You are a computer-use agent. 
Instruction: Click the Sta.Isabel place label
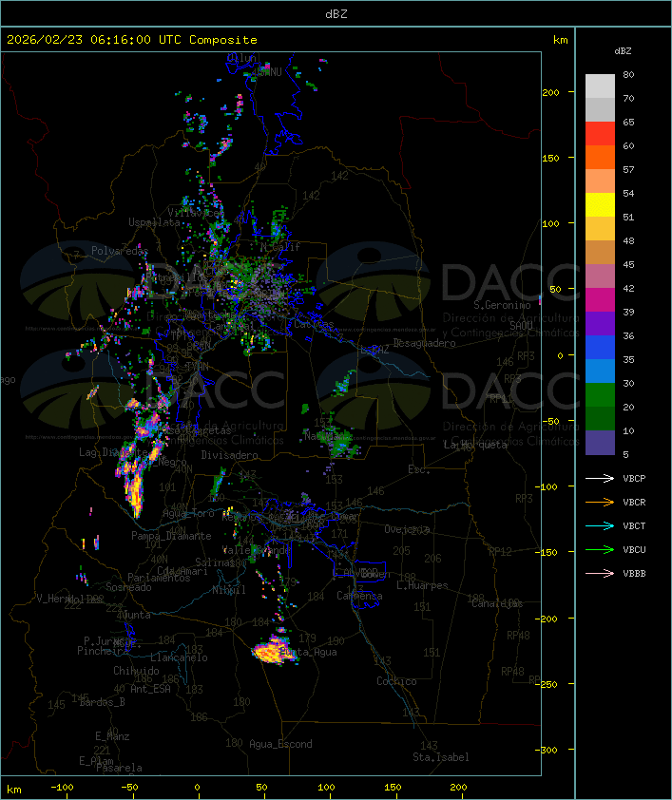tap(441, 757)
